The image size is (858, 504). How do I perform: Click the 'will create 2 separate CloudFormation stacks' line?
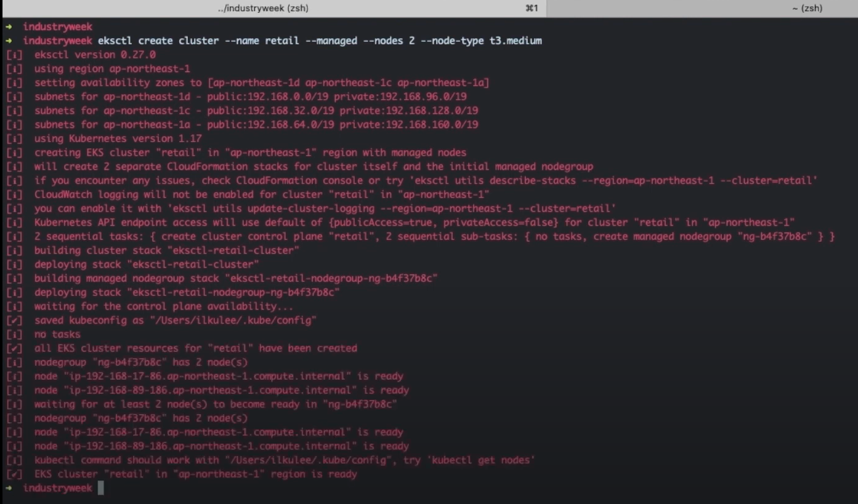pyautogui.click(x=299, y=166)
